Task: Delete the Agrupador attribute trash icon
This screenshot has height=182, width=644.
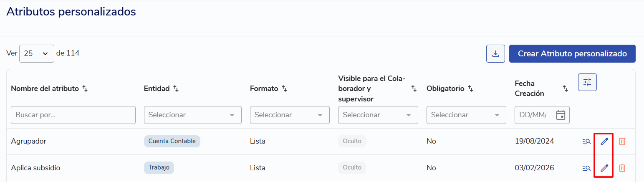Action: [x=622, y=142]
